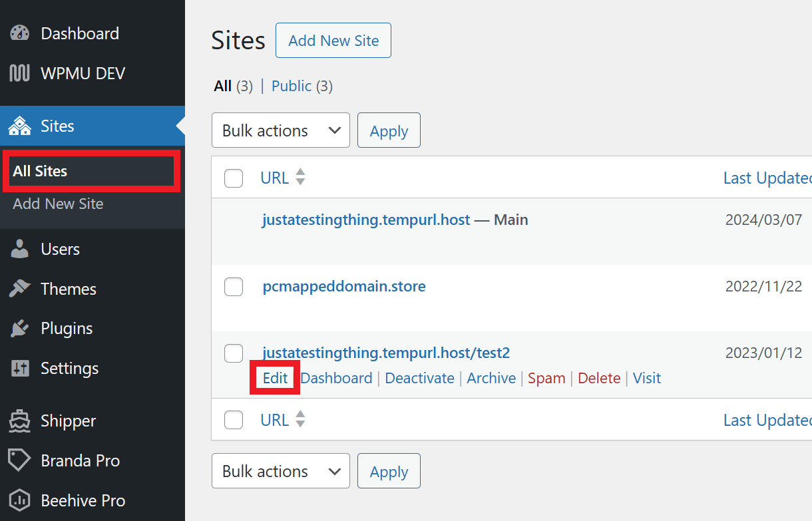
Task: Toggle select-all checkbox in table footer
Action: click(x=234, y=420)
